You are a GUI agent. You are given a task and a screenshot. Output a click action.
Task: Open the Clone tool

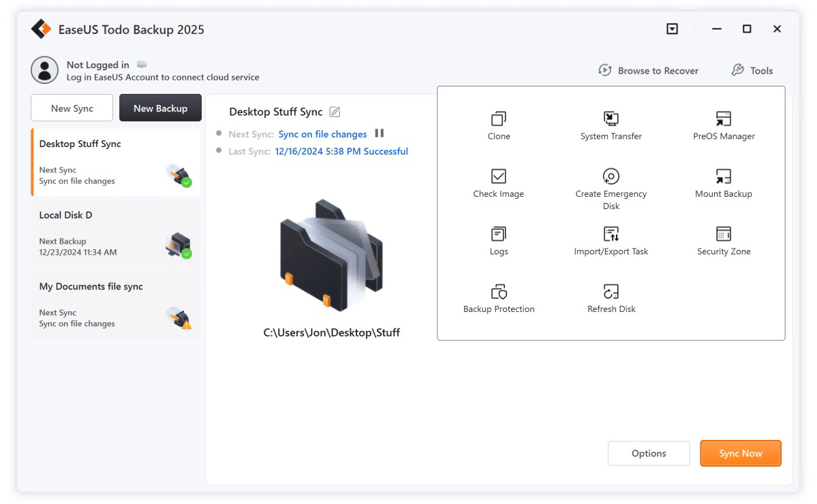pyautogui.click(x=498, y=125)
